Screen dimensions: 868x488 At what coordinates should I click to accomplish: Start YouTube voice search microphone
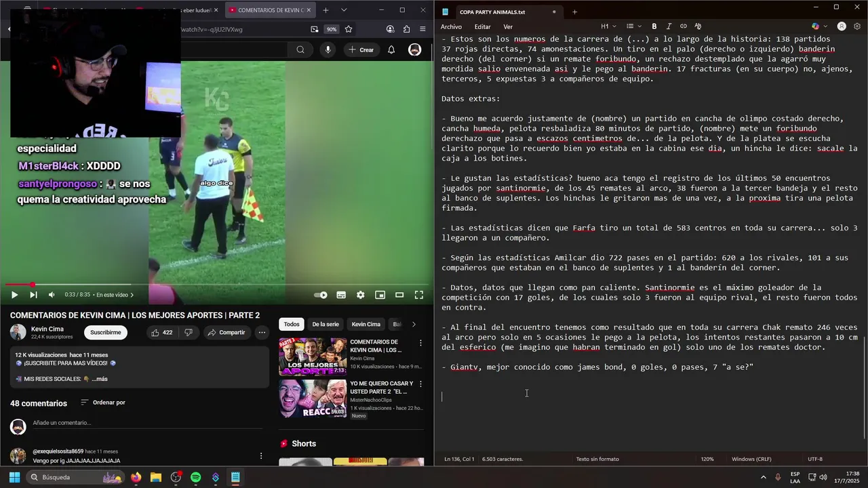pyautogui.click(x=328, y=49)
